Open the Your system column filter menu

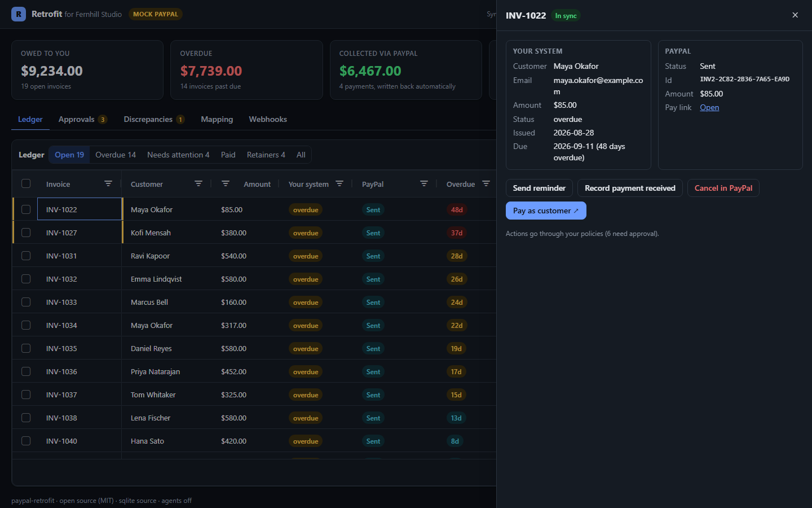coord(339,183)
